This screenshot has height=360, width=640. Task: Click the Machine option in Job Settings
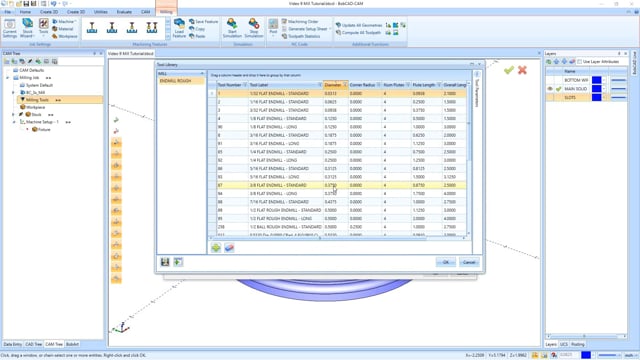[x=65, y=21]
